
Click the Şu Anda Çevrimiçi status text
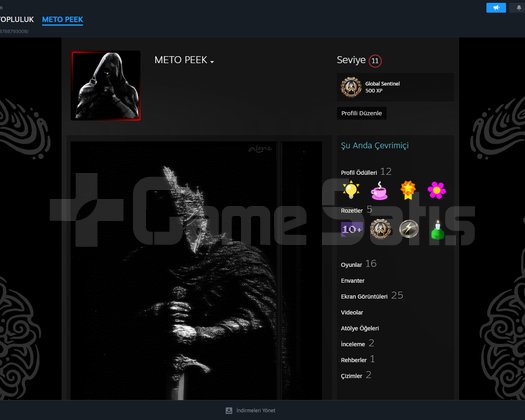click(375, 146)
